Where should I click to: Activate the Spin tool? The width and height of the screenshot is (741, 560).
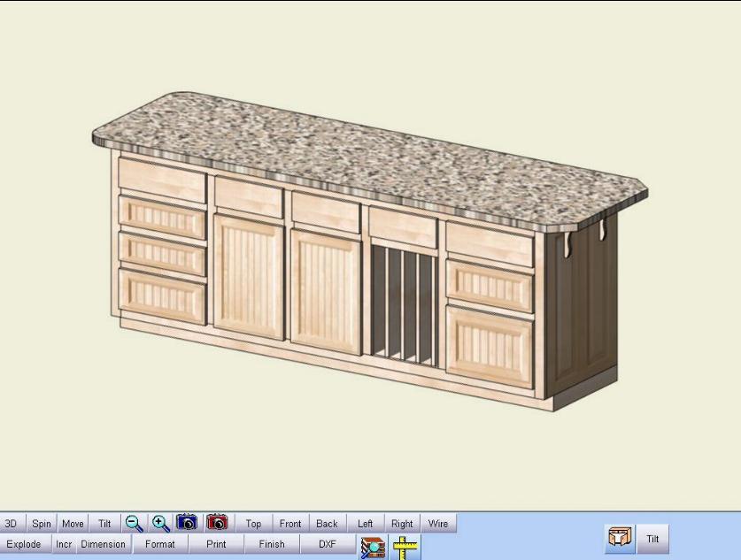42,524
